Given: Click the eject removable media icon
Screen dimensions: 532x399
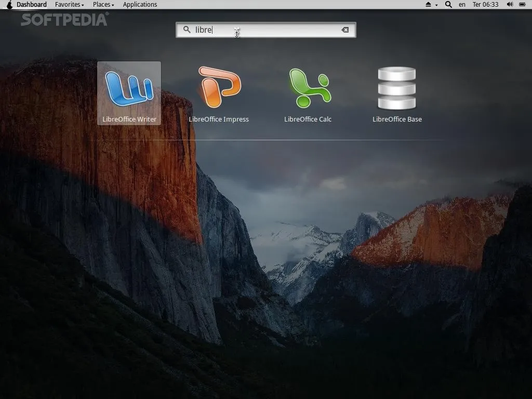Looking at the screenshot, I should point(429,5).
